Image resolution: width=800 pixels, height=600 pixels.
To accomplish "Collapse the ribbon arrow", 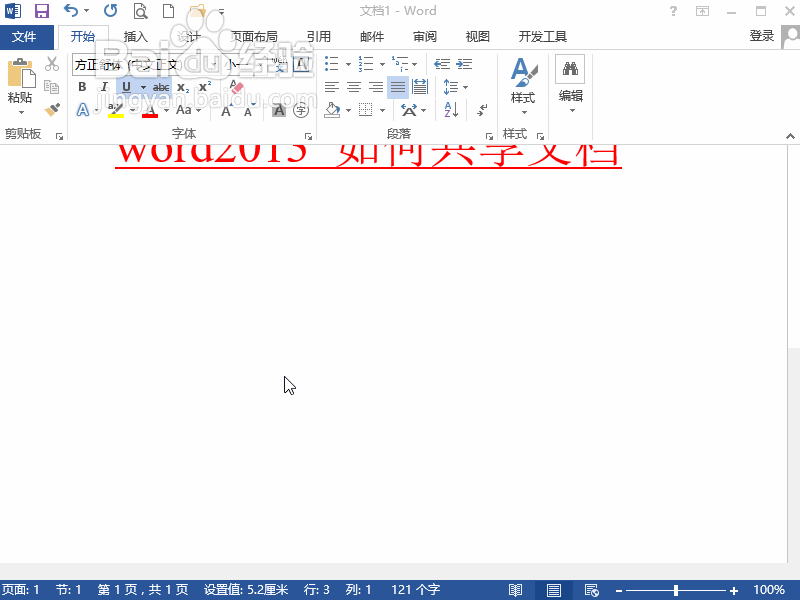I will tap(790, 136).
